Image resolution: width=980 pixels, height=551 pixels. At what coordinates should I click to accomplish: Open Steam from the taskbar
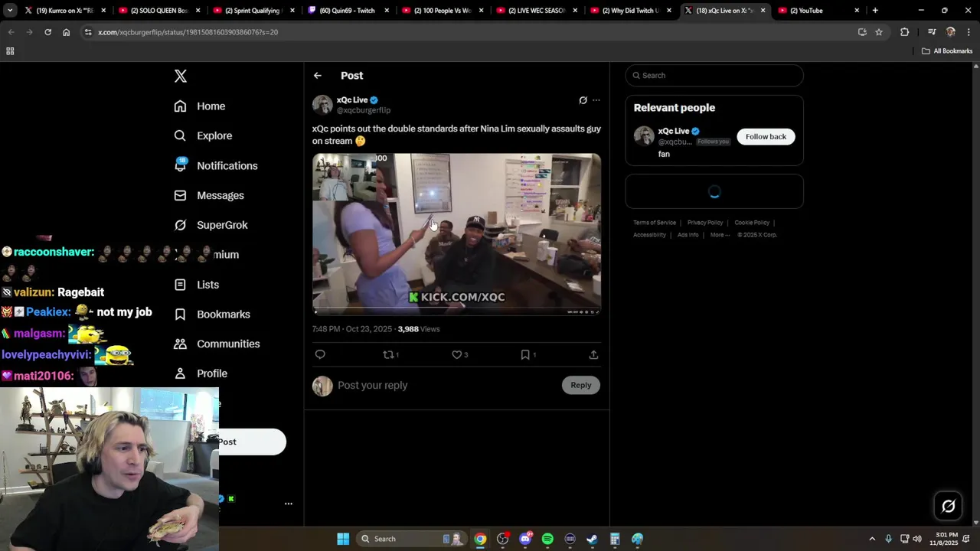[x=592, y=539]
